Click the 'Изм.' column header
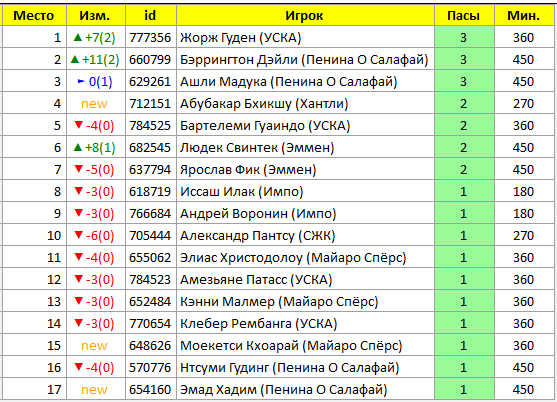Image resolution: width=557 pixels, height=402 pixels. [96, 16]
